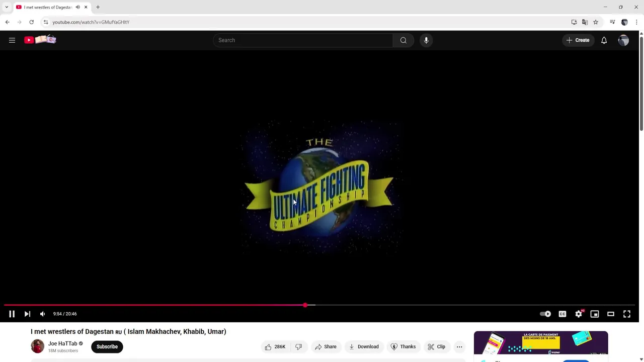
Task: Open the YouTube guide hamburger menu
Action: pos(12,40)
